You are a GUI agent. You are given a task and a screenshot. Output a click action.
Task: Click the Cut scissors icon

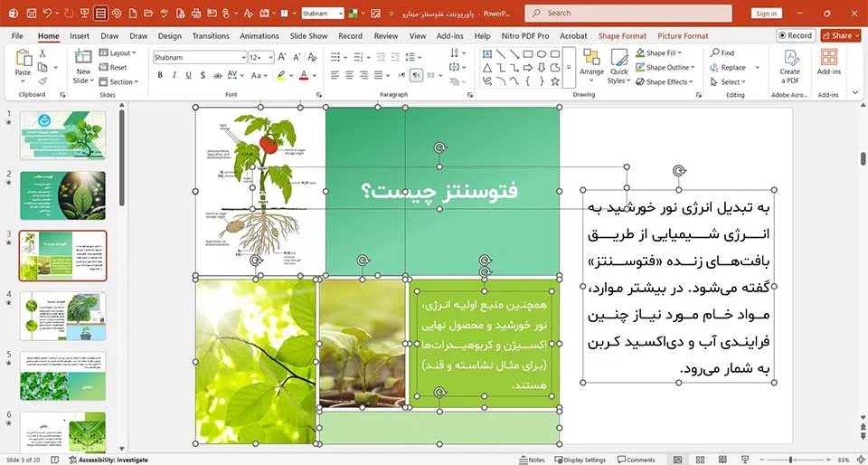[42, 53]
